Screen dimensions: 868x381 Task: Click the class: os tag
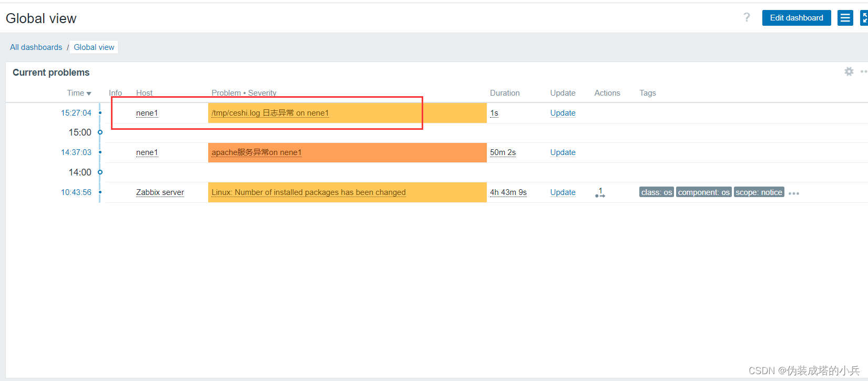coord(657,192)
